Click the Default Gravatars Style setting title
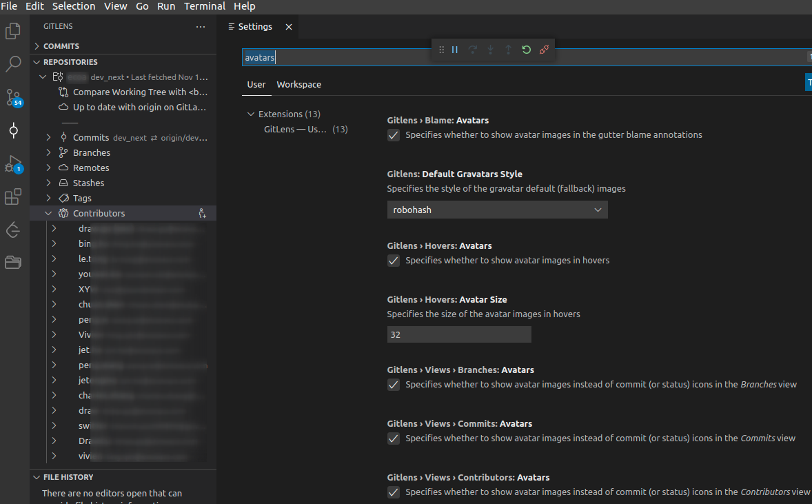The width and height of the screenshot is (812, 504). pyautogui.click(x=455, y=174)
